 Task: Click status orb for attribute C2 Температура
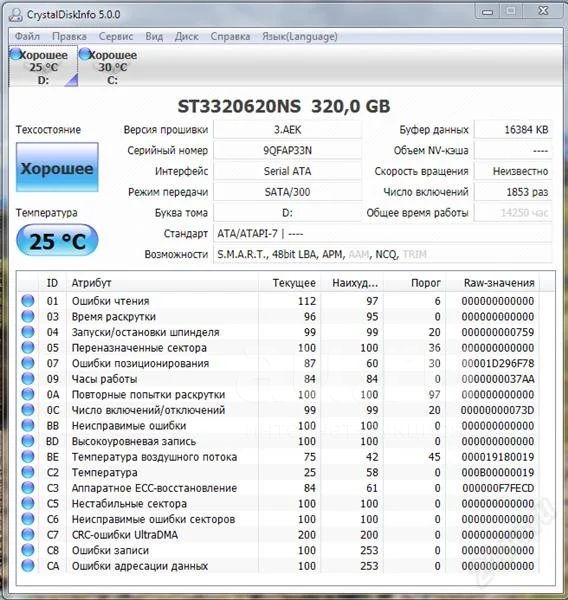tap(28, 472)
